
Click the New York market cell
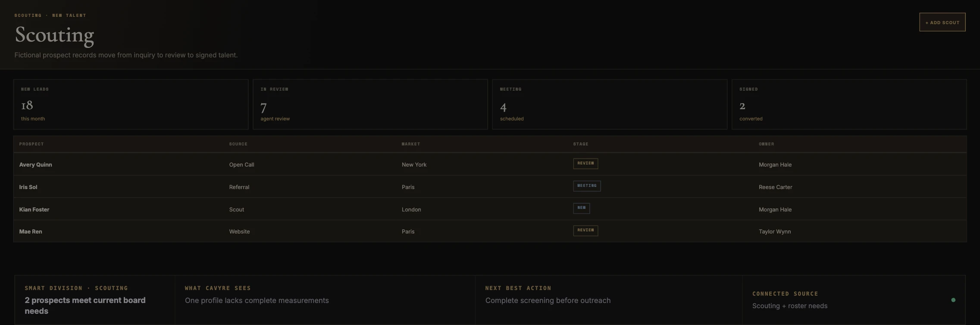pyautogui.click(x=414, y=164)
